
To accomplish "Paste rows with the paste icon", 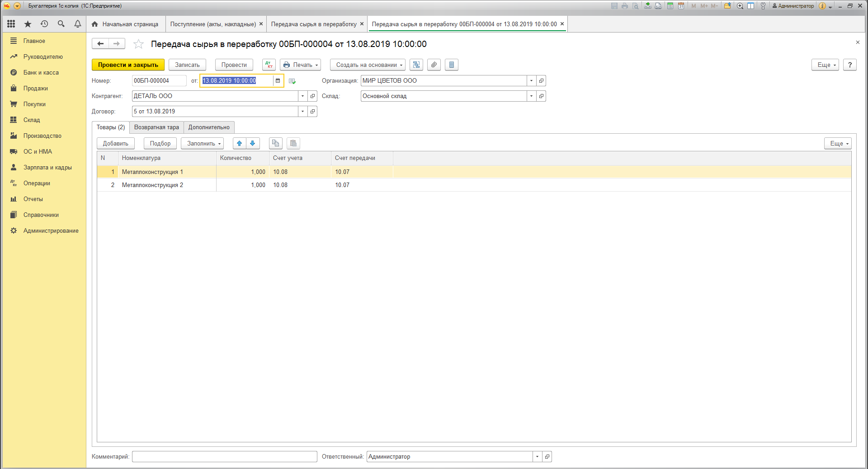I will point(293,144).
